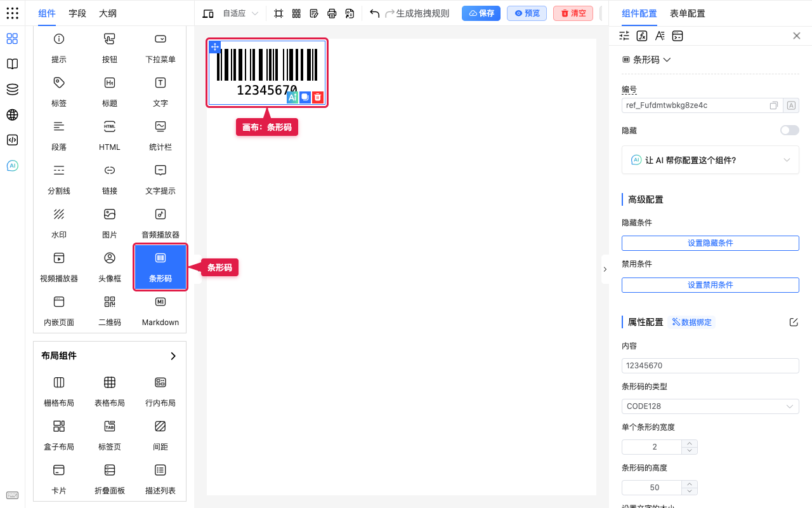Open the database icon in left sidebar
This screenshot has width=812, height=508.
click(12, 90)
